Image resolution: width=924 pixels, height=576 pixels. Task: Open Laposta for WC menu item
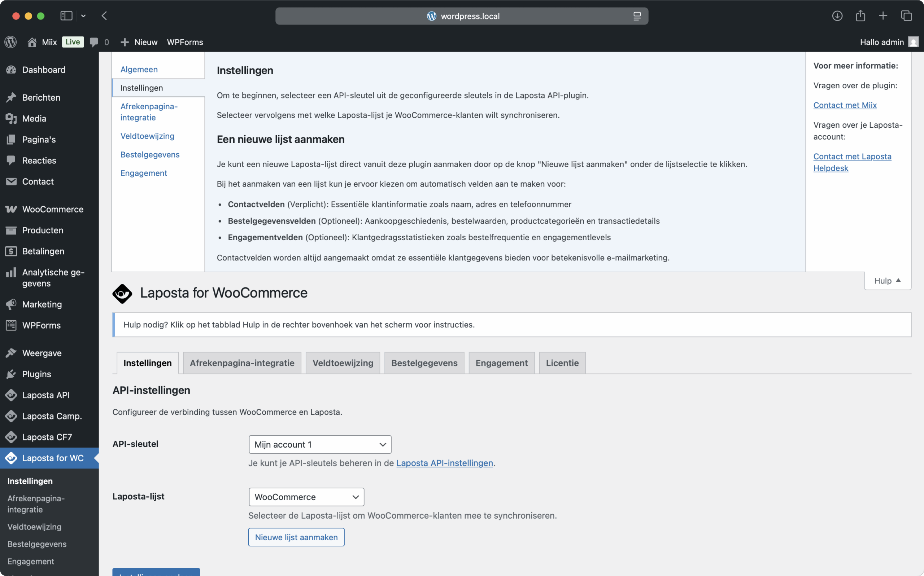click(49, 458)
